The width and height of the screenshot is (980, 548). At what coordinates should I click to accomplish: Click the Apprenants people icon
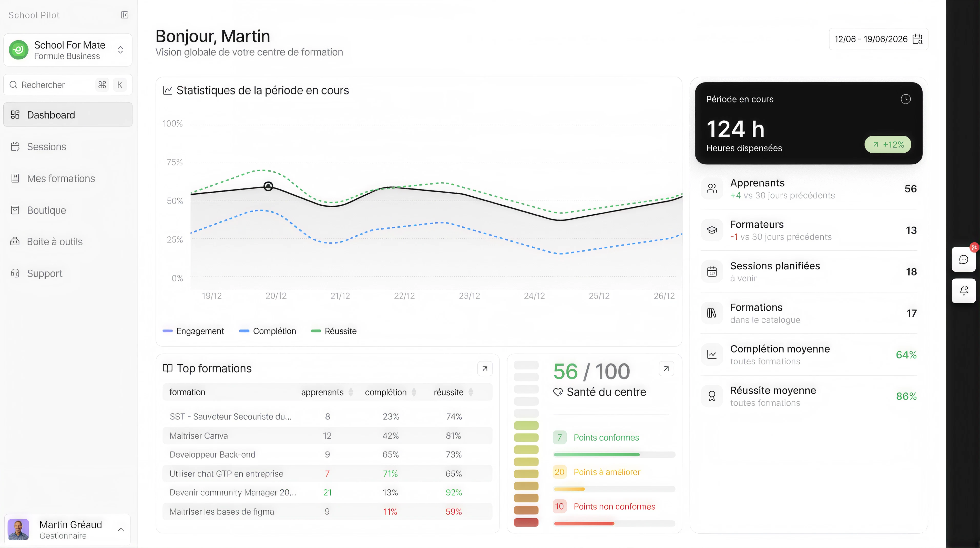(x=712, y=188)
